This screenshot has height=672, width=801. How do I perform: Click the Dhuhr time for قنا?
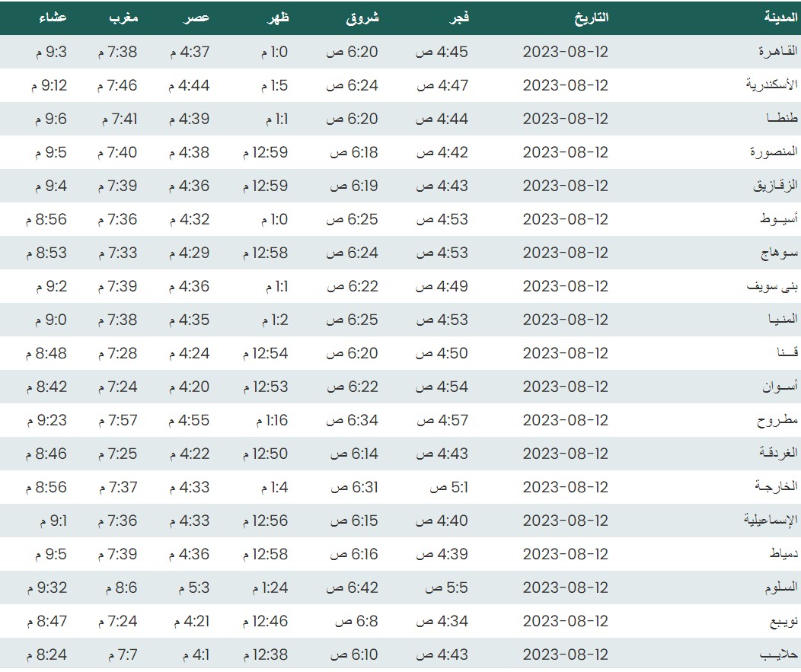266,353
